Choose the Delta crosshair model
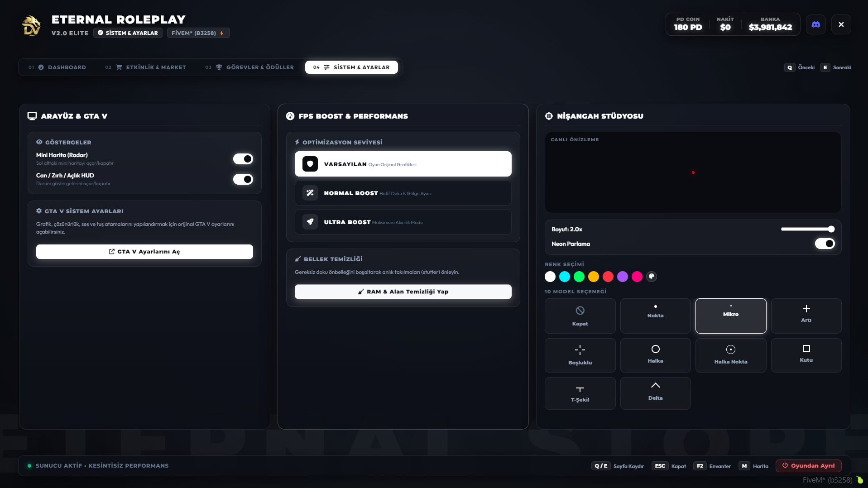The image size is (868, 488). pyautogui.click(x=655, y=393)
